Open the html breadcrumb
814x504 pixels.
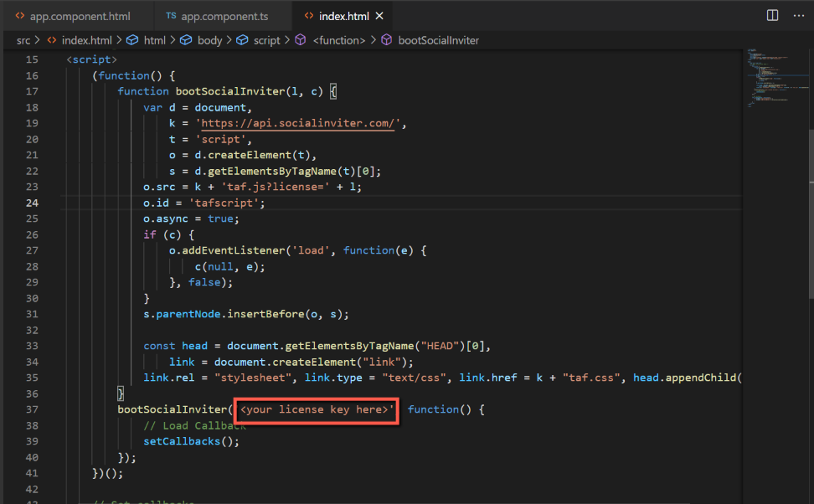tap(155, 40)
